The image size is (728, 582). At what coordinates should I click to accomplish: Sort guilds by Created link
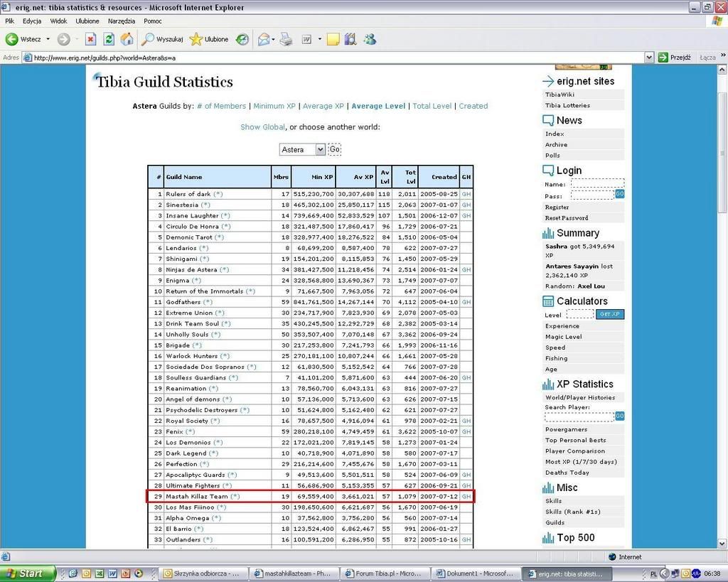coord(473,106)
